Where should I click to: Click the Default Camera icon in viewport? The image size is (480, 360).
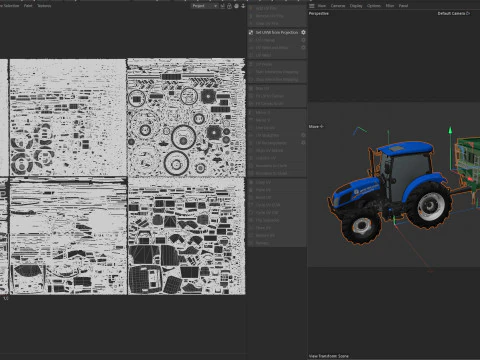(468, 13)
